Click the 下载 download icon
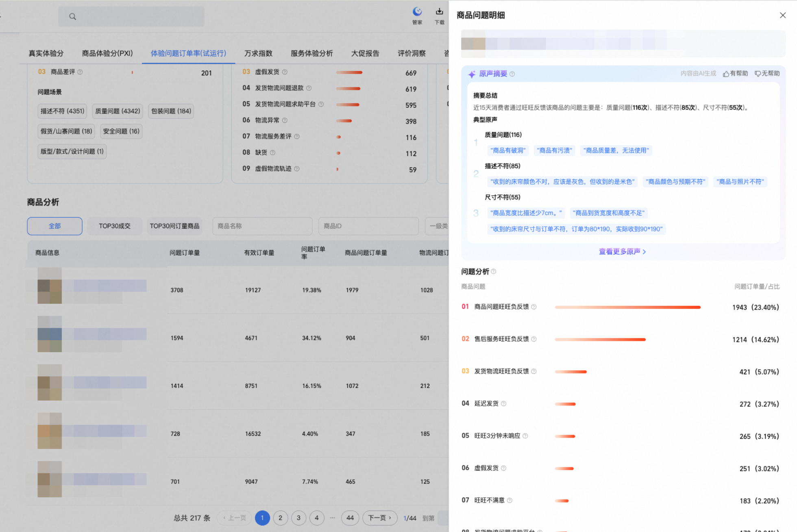This screenshot has width=797, height=532. point(439,16)
